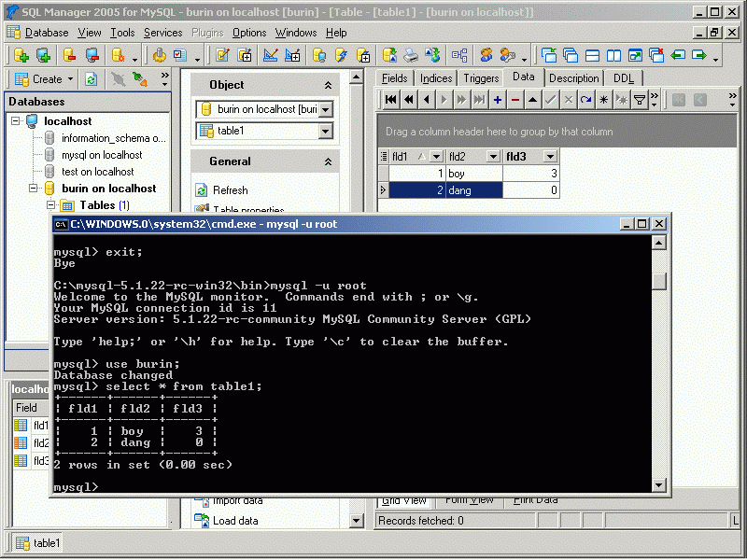
Task: Click the Create Database toolbar icon
Action: [21, 55]
